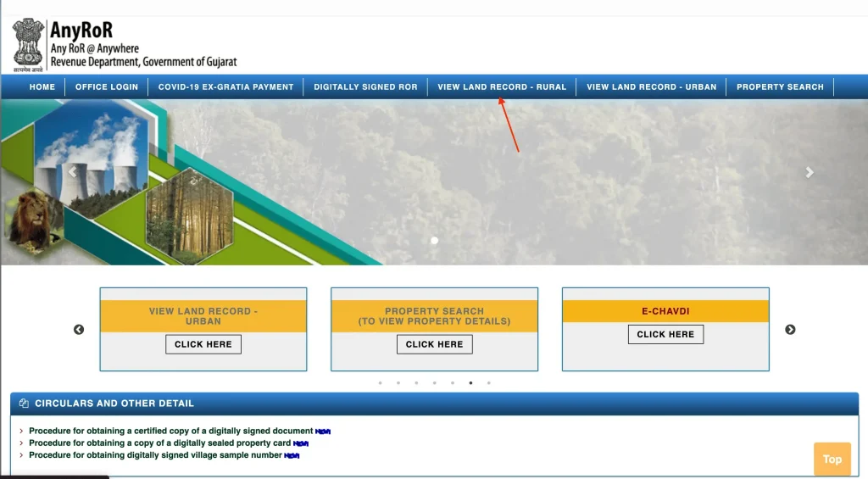Click CIRCULARS AND OTHER DETAIL header text
This screenshot has width=868, height=479.
(x=114, y=404)
